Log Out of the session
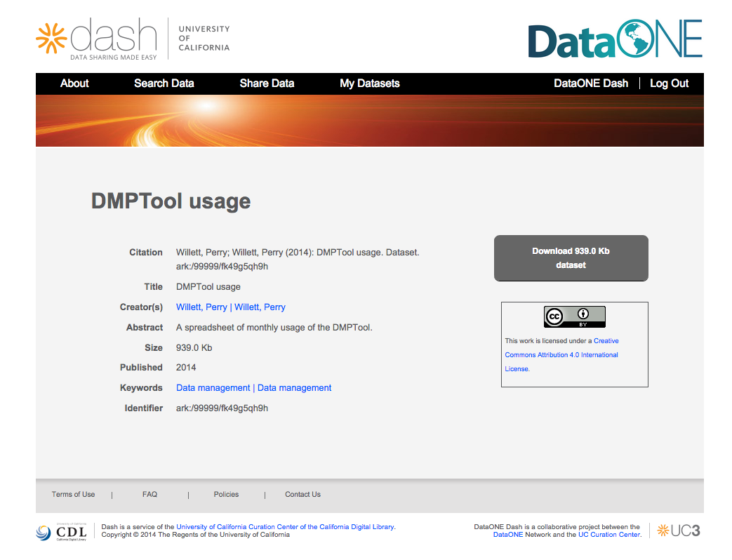The image size is (732, 560). tap(670, 84)
